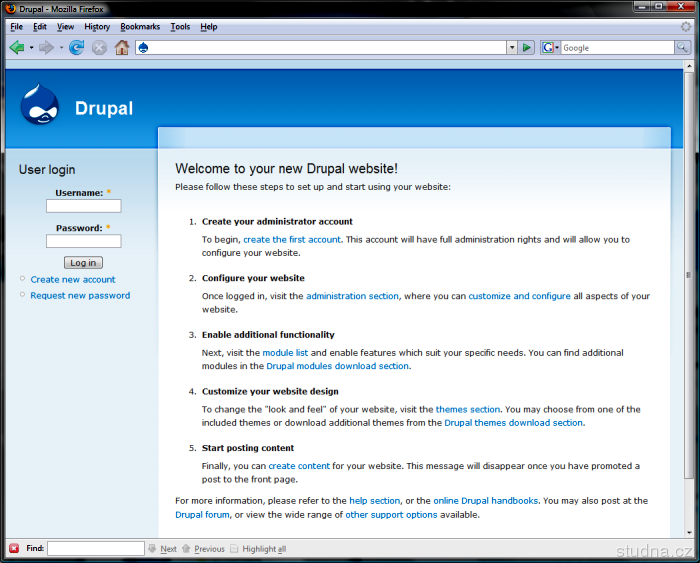The height and width of the screenshot is (563, 700).
Task: Click the Create your administrator account step title
Action: (x=277, y=222)
